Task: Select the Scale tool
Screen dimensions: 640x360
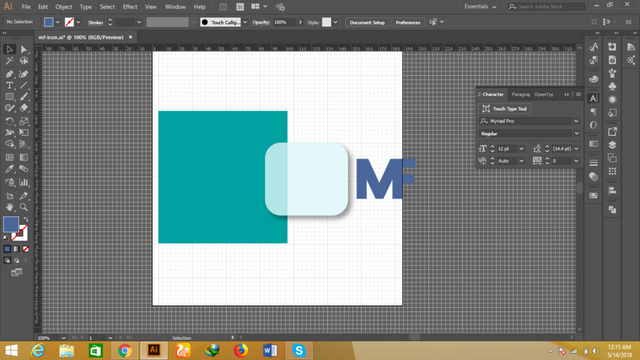Action: (24, 121)
